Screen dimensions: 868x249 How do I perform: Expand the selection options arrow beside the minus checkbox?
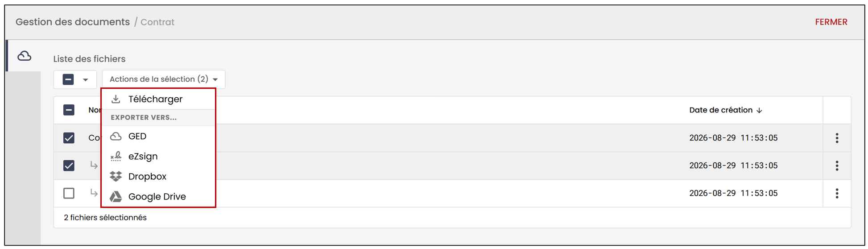tap(85, 80)
